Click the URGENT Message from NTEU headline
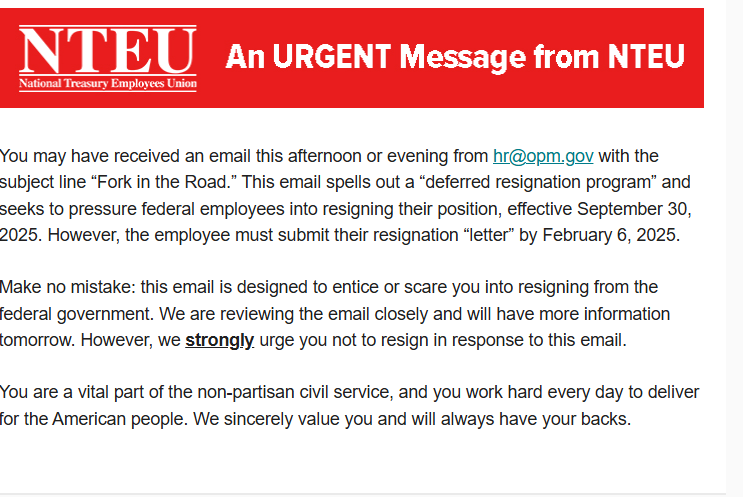 coord(455,57)
